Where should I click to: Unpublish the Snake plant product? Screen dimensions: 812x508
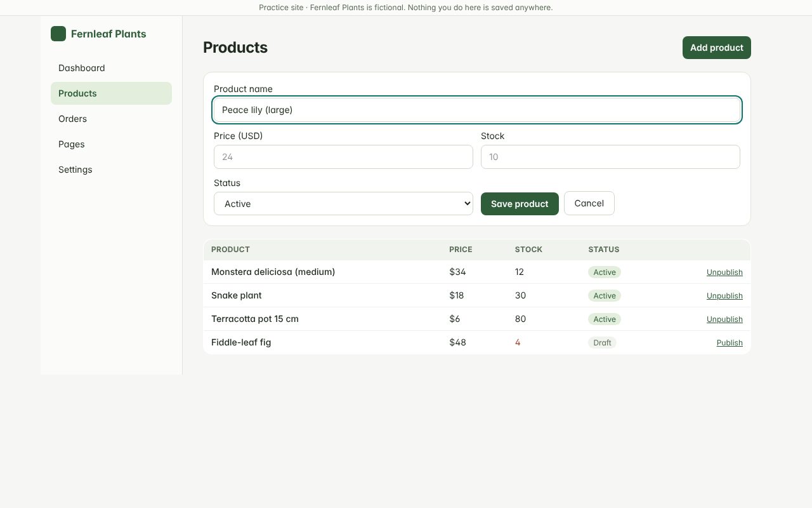point(724,296)
